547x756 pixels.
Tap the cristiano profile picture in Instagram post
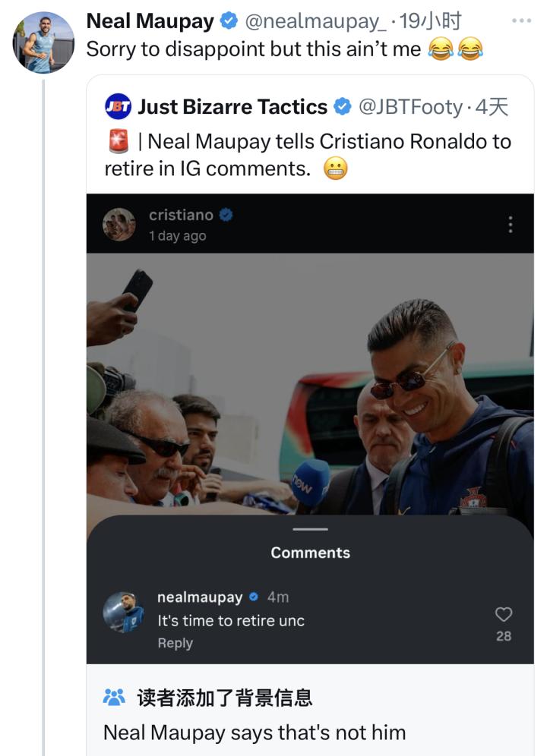tap(119, 225)
